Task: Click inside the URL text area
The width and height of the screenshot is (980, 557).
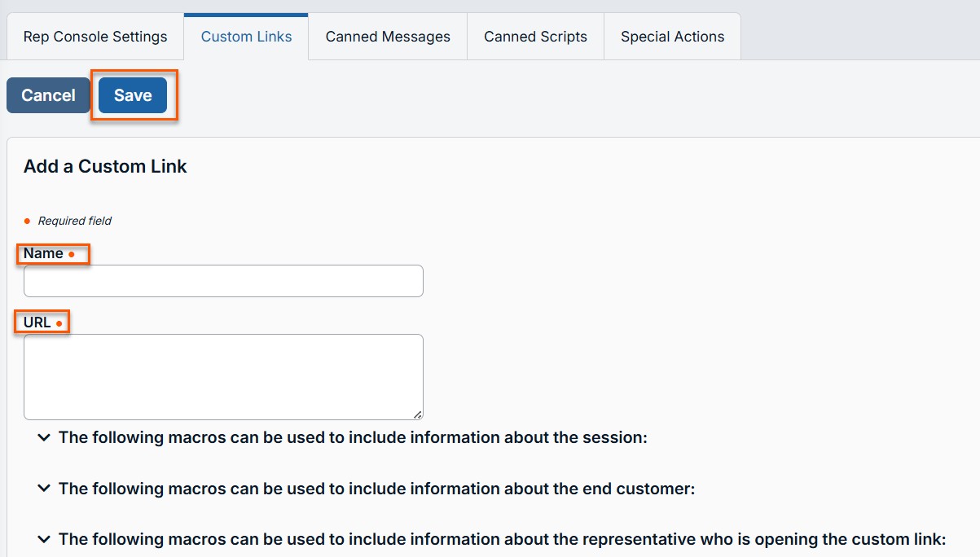Action: click(223, 376)
